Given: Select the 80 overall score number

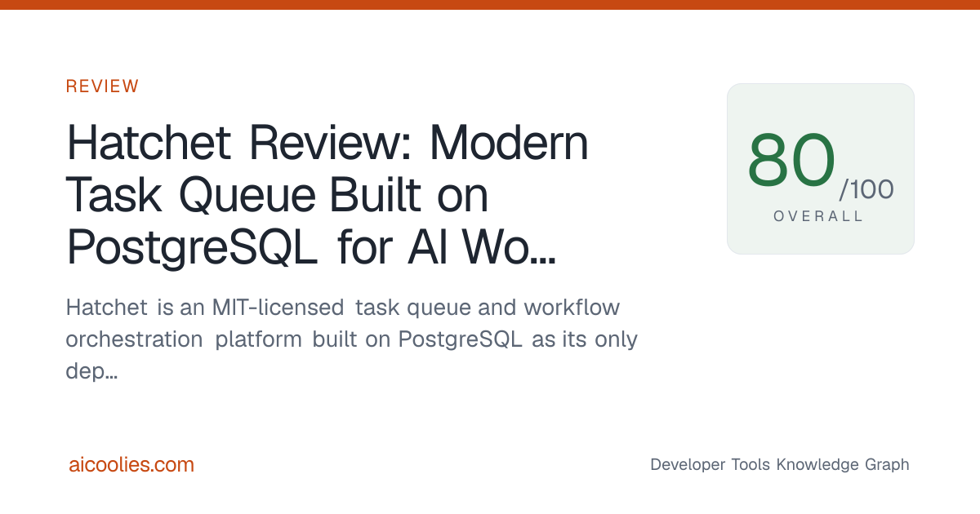Looking at the screenshot, I should [x=791, y=160].
